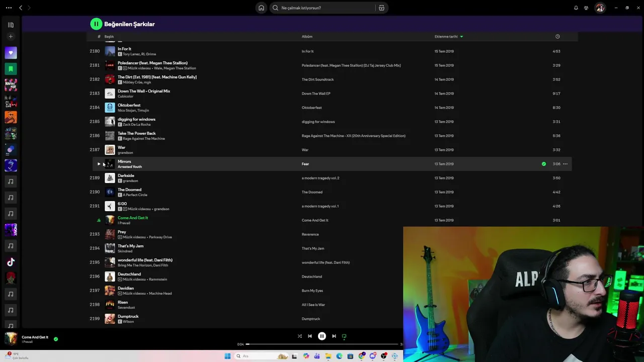The height and width of the screenshot is (362, 644).
Task: Open the friend activity icon
Action: 586,8
